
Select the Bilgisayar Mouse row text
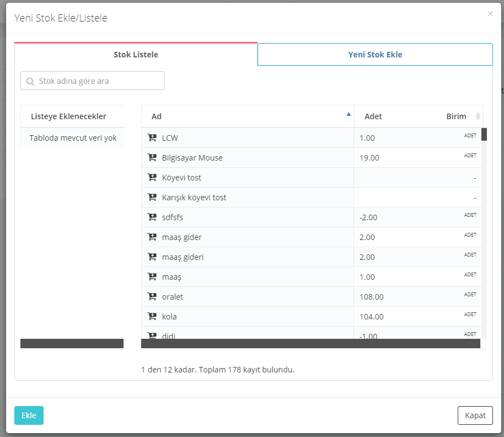click(x=192, y=158)
